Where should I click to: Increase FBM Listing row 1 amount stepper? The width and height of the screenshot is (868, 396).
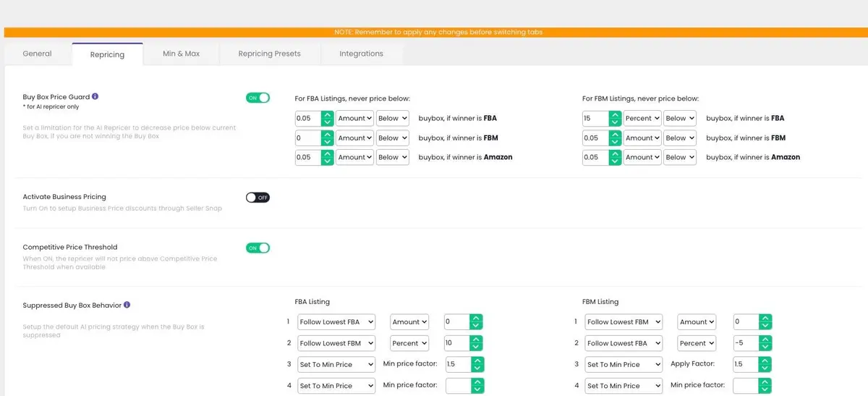tap(765, 318)
